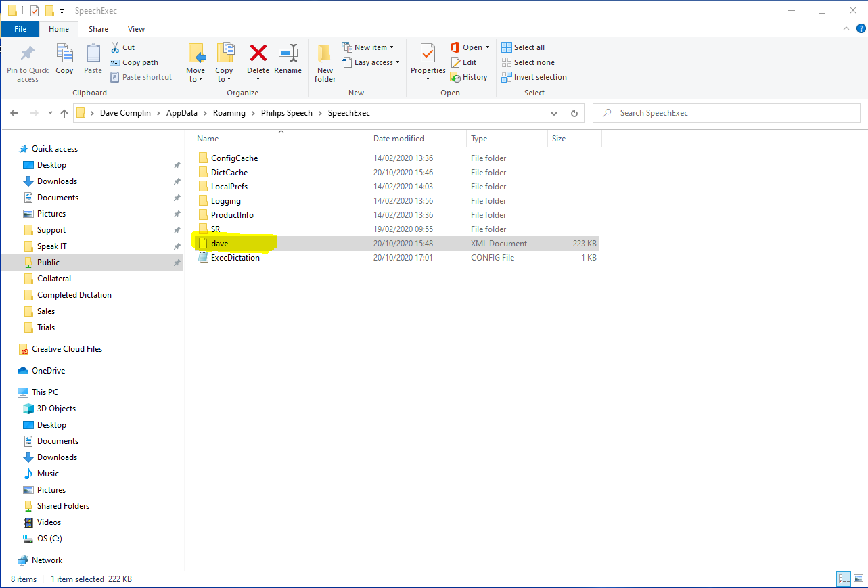The height and width of the screenshot is (588, 868).
Task: Select the ExecDictation config file
Action: (235, 258)
